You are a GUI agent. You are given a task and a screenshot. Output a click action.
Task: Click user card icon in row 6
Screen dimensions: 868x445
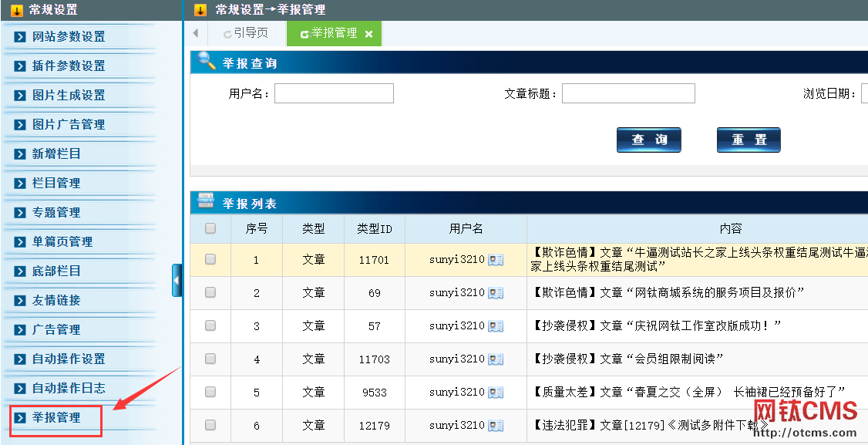496,426
